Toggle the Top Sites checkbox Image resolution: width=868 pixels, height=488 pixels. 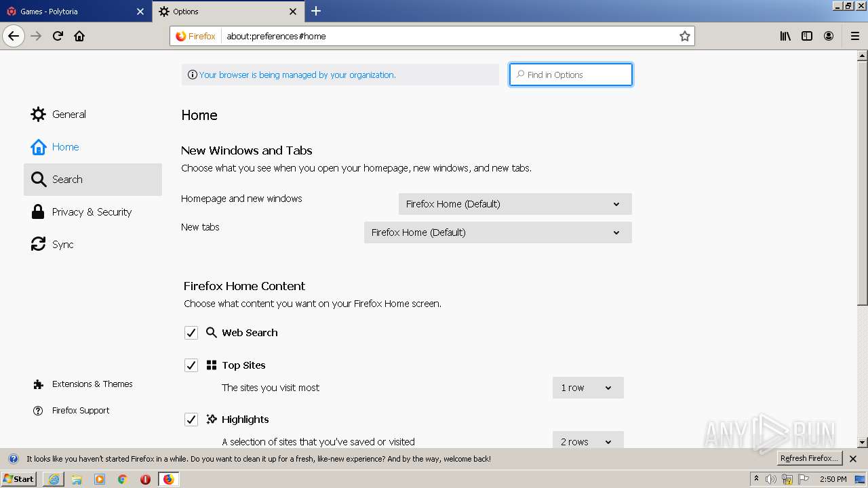pyautogui.click(x=191, y=365)
